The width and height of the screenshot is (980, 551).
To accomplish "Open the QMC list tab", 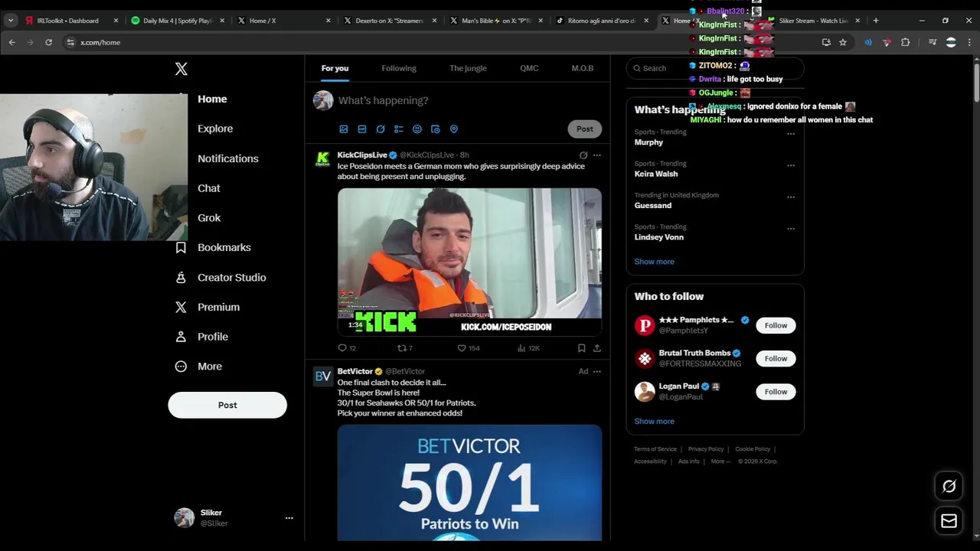I will point(529,68).
